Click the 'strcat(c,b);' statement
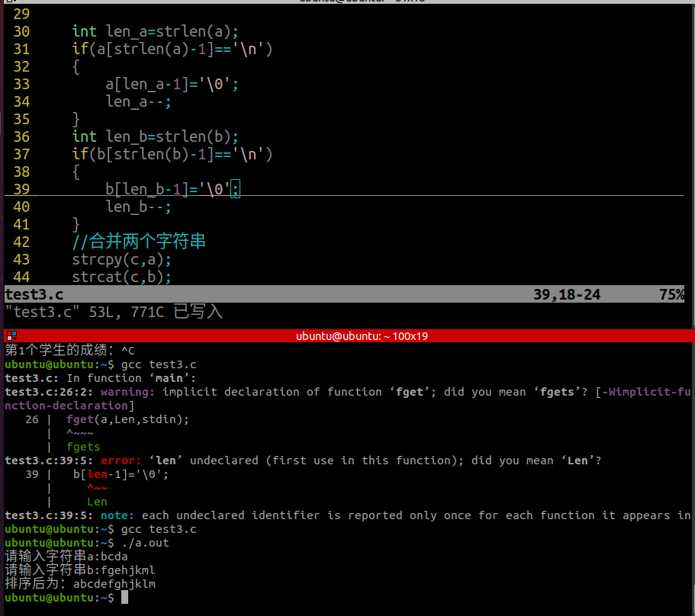This screenshot has height=616, width=695. [x=121, y=278]
